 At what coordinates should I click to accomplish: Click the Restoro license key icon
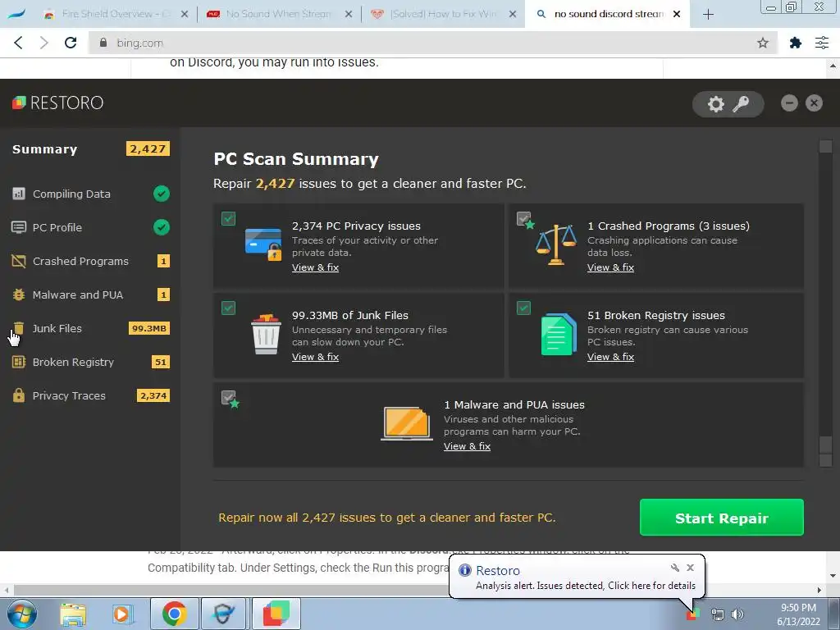(x=741, y=103)
